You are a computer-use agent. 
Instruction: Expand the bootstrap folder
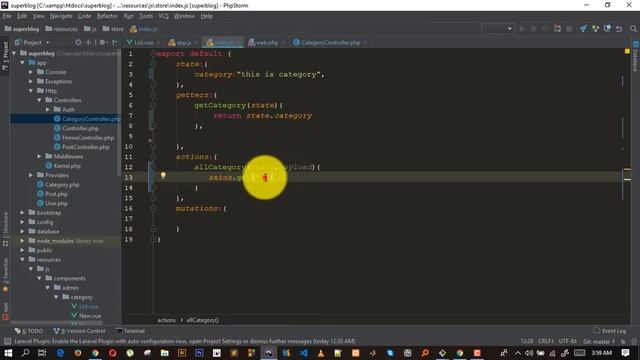pos(22,213)
